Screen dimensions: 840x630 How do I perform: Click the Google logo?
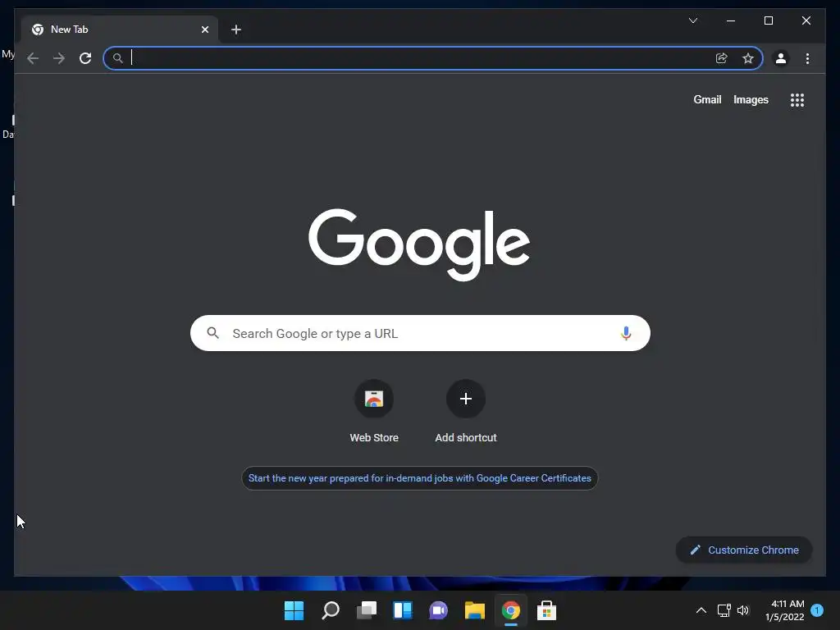click(419, 244)
